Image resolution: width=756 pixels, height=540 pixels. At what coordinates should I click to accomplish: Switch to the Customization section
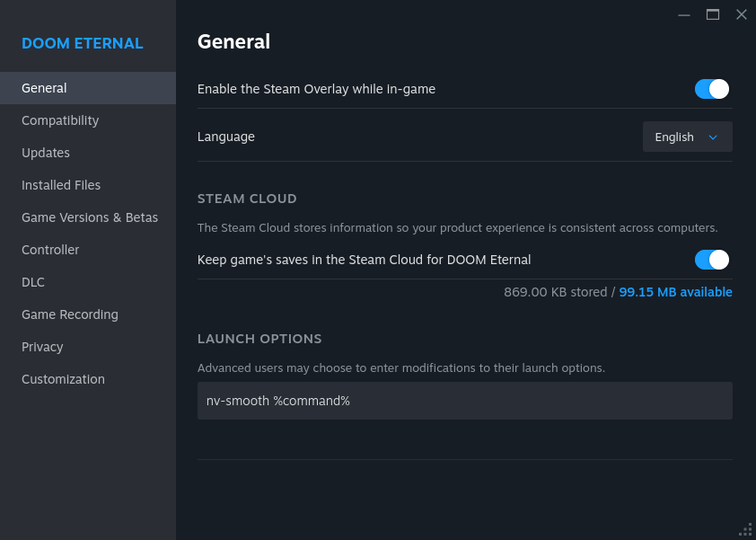(63, 378)
